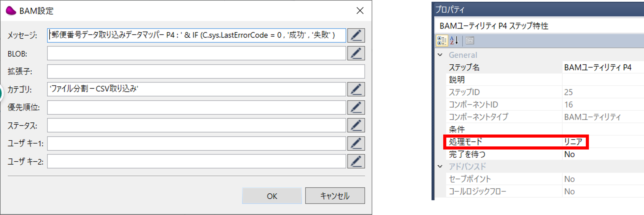Open the expression editor for BLOB field
This screenshot has width=644, height=215.
pos(356,53)
